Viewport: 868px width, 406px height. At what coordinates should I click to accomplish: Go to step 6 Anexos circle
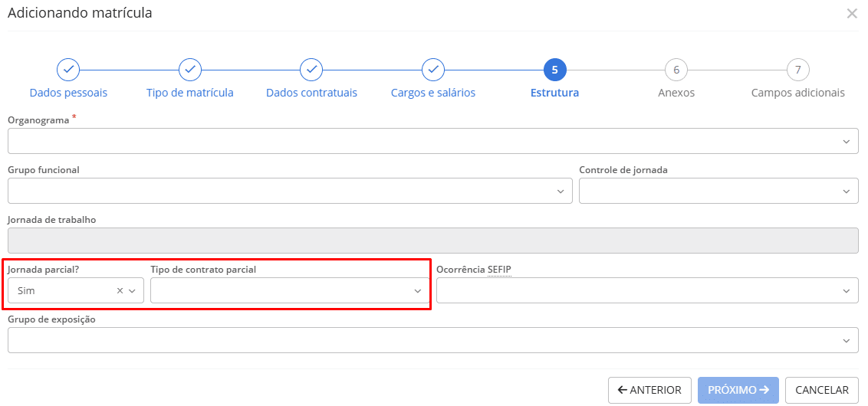676,70
